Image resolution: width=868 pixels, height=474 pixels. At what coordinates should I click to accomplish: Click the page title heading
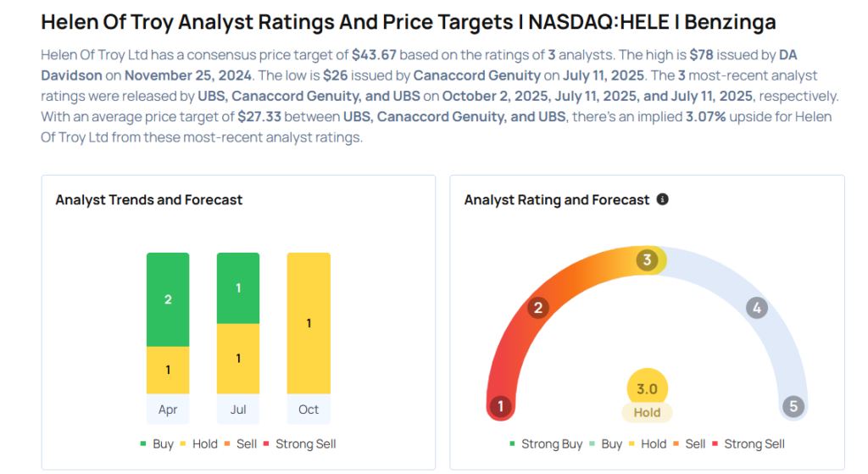click(x=408, y=22)
